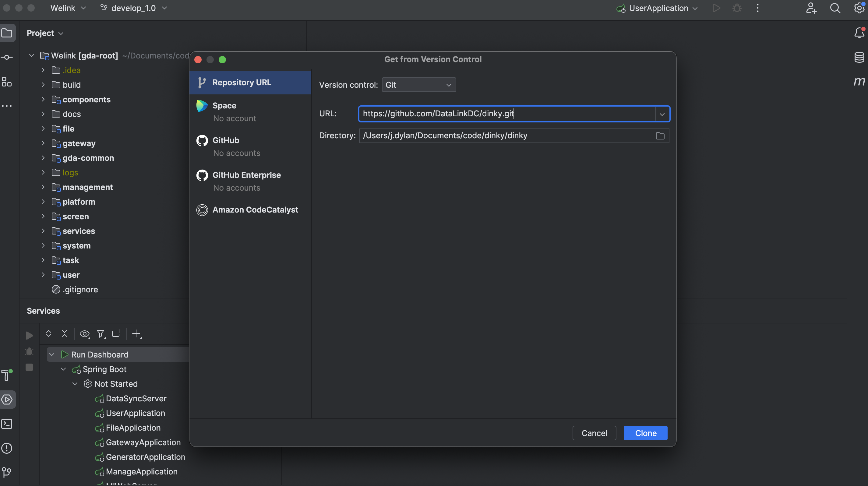Open the Structure tool window icon
This screenshot has height=486, width=868.
(x=7, y=82)
